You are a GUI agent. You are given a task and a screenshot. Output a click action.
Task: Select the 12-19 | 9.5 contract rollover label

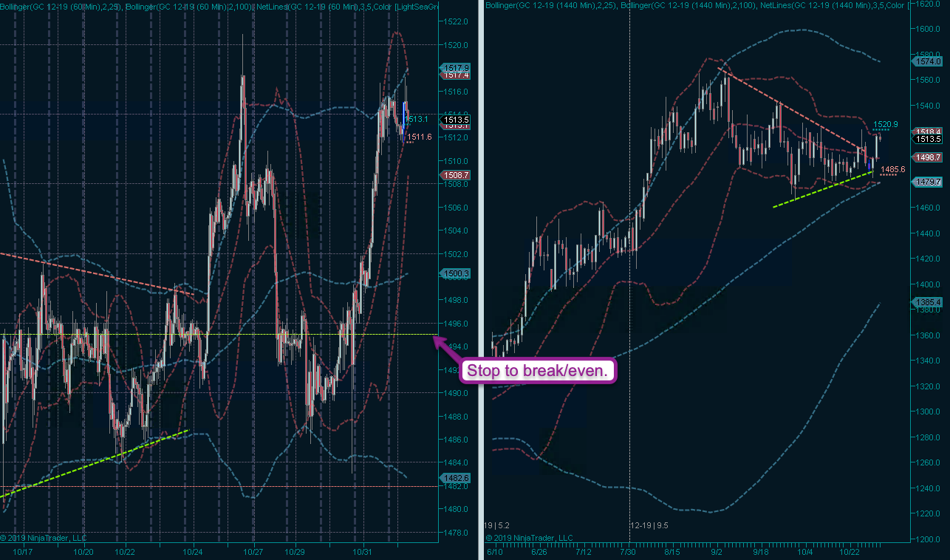(649, 525)
